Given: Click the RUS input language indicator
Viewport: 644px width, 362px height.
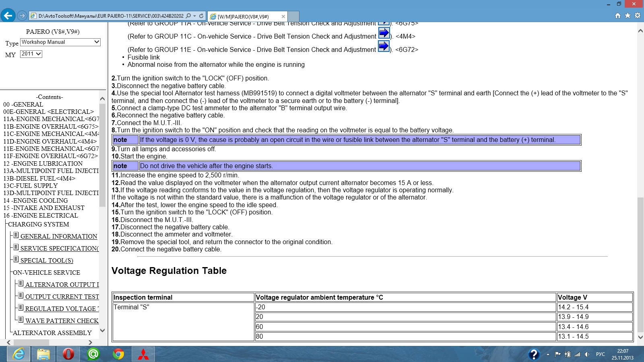Looking at the screenshot, I should 600,354.
